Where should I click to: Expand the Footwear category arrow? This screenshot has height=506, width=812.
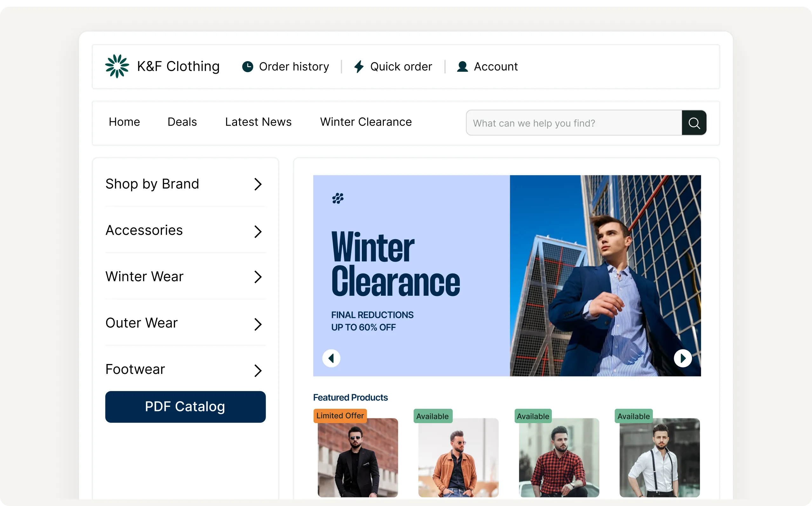point(257,371)
